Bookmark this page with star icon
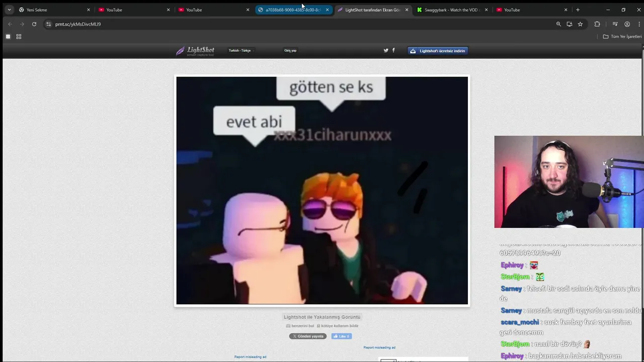The image size is (644, 362). click(580, 24)
